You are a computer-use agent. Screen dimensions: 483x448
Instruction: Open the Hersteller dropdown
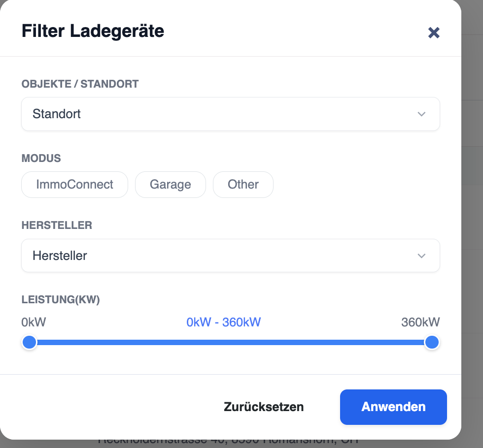pos(231,256)
